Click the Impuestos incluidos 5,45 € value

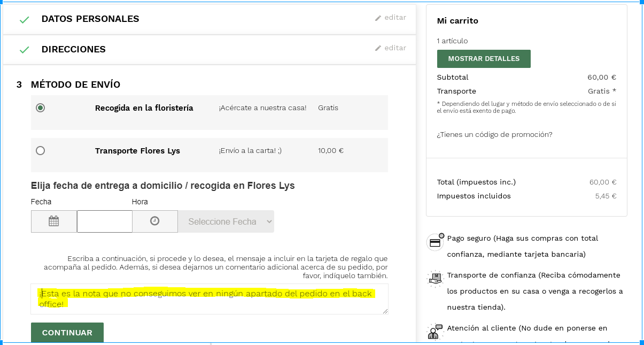[606, 196]
